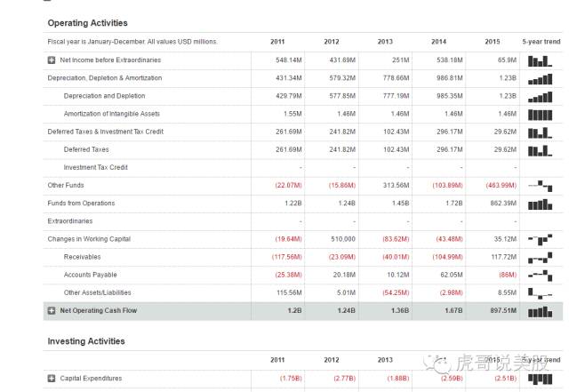
Task: Select the Other Funds trend sparkline
Action: coord(540,185)
